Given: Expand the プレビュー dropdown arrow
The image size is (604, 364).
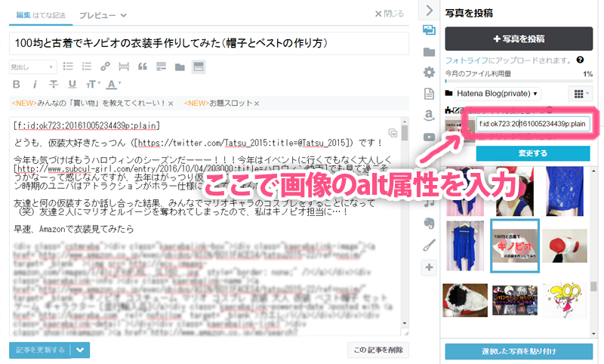Looking at the screenshot, I should 123,15.
